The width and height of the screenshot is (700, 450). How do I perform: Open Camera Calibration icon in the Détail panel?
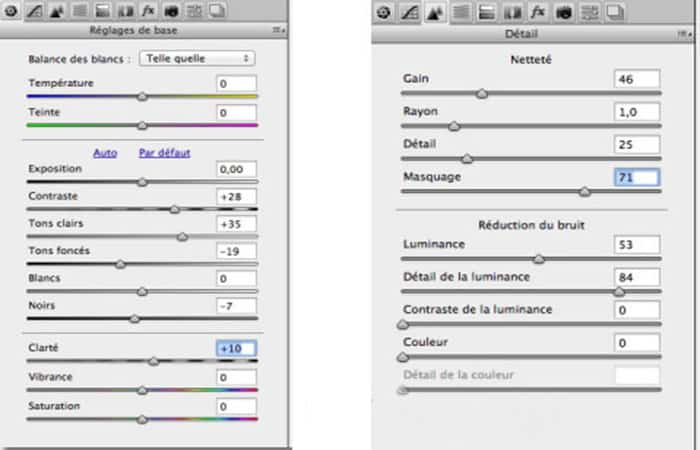[x=564, y=12]
